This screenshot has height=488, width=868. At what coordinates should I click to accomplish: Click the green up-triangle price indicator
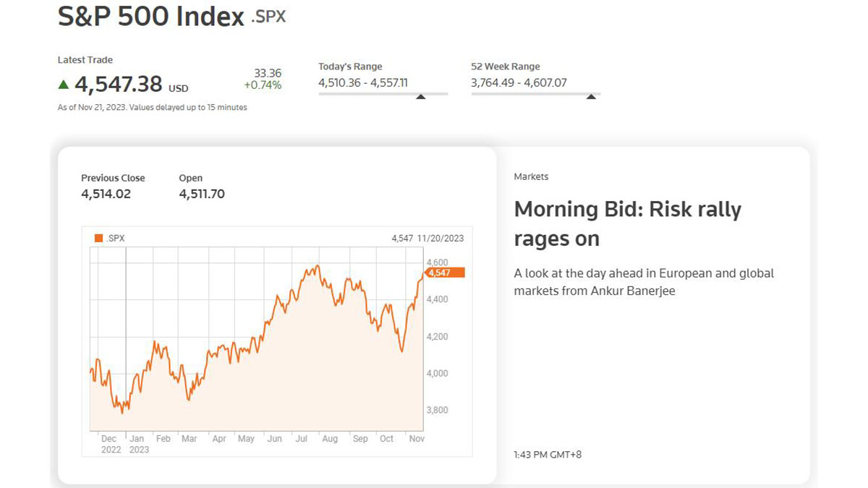[64, 85]
